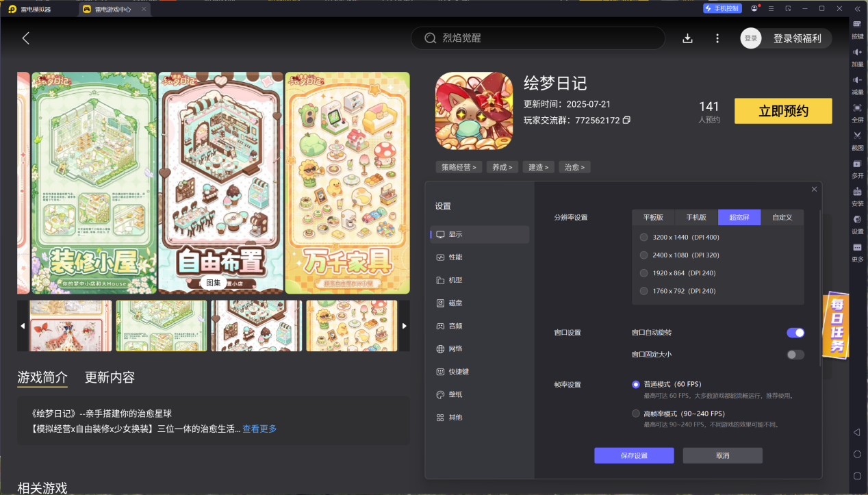This screenshot has height=495, width=868.
Task: Click 查看更多 link in description
Action: click(259, 429)
